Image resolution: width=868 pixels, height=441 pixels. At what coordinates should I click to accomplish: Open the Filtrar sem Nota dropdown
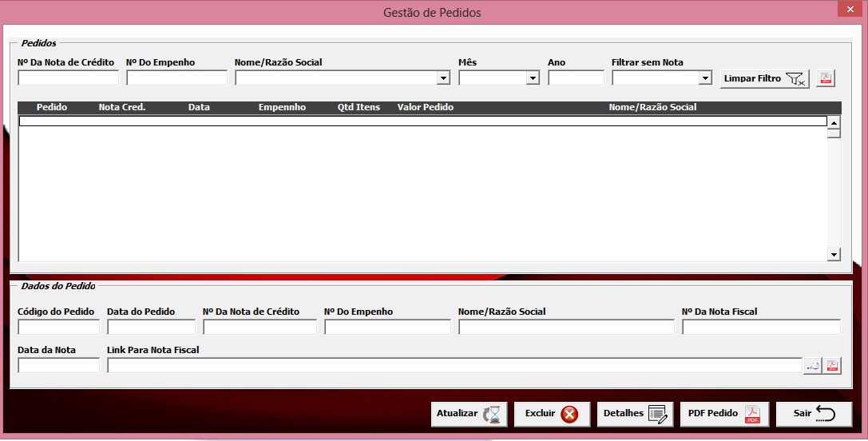click(x=704, y=78)
